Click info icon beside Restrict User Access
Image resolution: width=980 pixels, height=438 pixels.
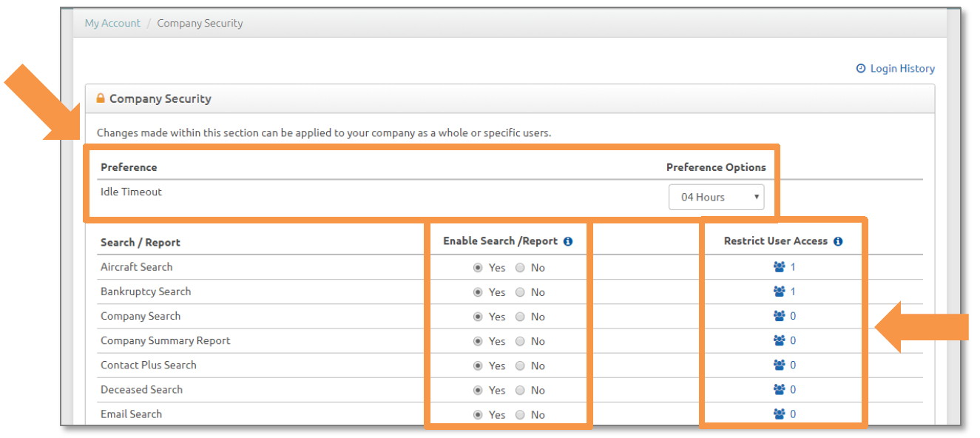(838, 241)
